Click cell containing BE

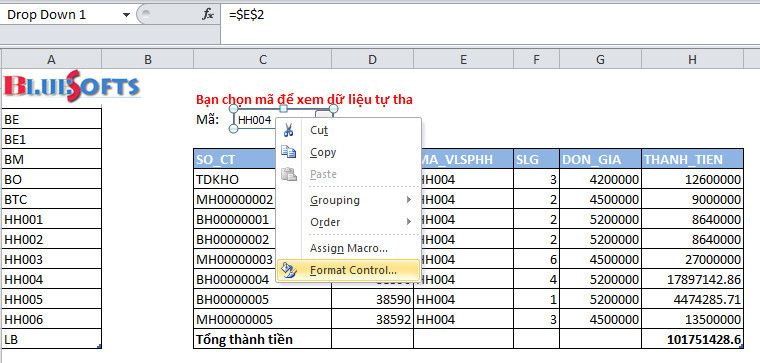click(51, 119)
